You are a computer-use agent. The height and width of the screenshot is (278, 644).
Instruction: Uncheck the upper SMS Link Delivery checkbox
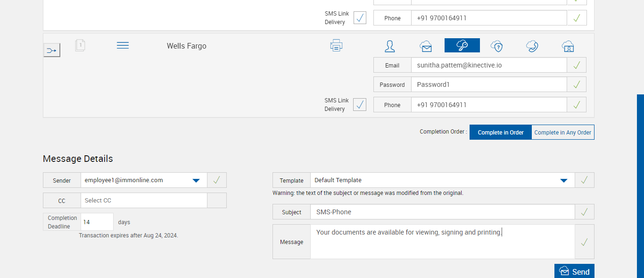[360, 18]
